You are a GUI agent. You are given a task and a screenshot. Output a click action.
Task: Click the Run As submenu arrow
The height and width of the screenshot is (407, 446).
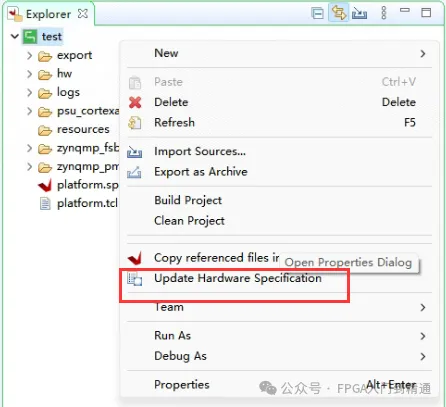pyautogui.click(x=423, y=336)
